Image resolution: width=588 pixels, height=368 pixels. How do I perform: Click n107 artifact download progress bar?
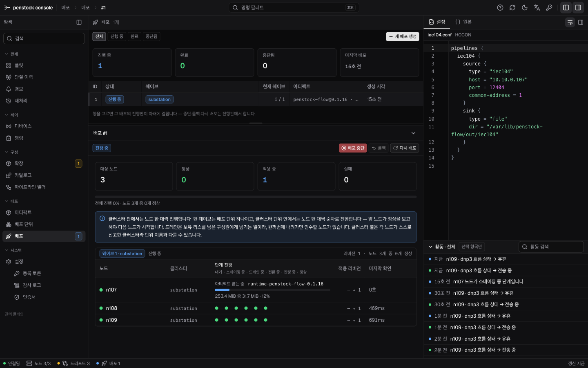tap(272, 290)
